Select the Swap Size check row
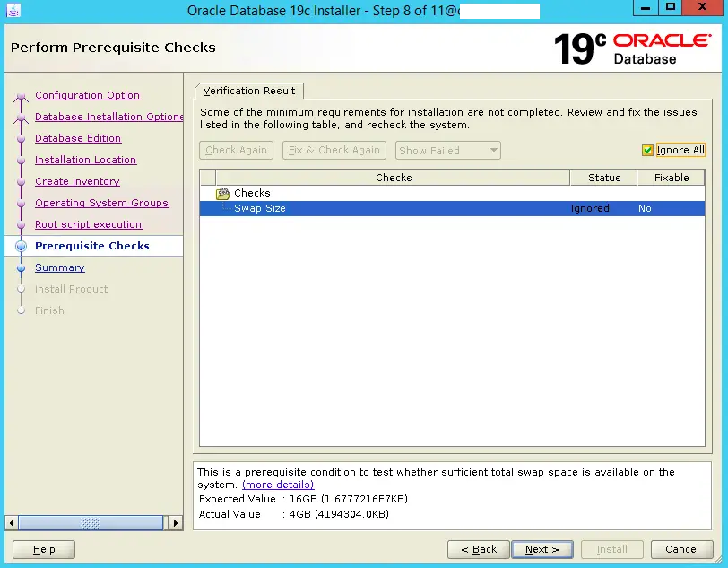Image resolution: width=728 pixels, height=568 pixels. coord(452,208)
